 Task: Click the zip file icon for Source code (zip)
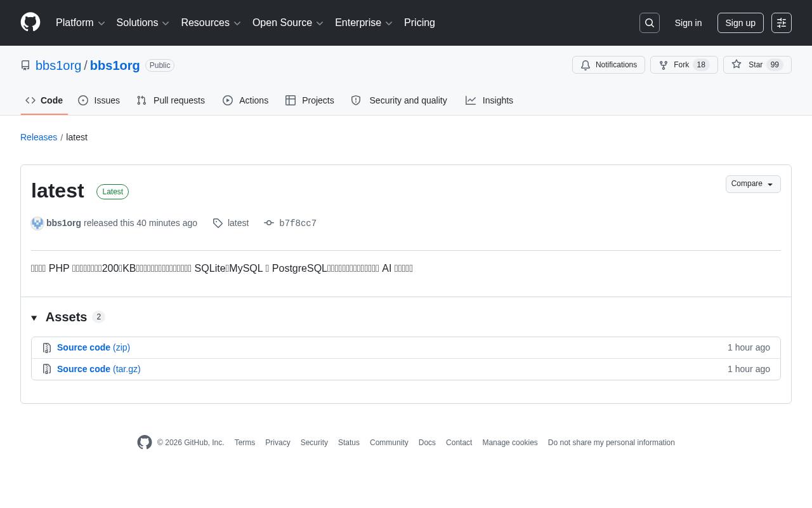point(47,348)
